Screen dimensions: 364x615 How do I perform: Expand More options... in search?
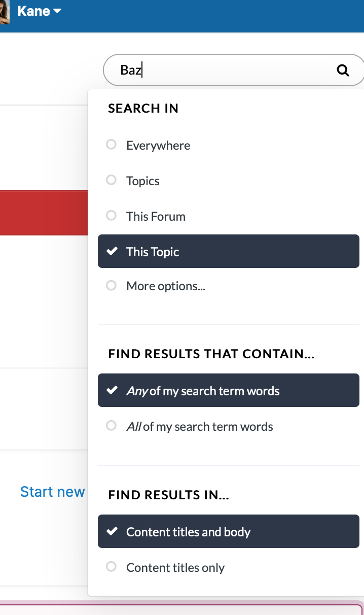pos(228,286)
